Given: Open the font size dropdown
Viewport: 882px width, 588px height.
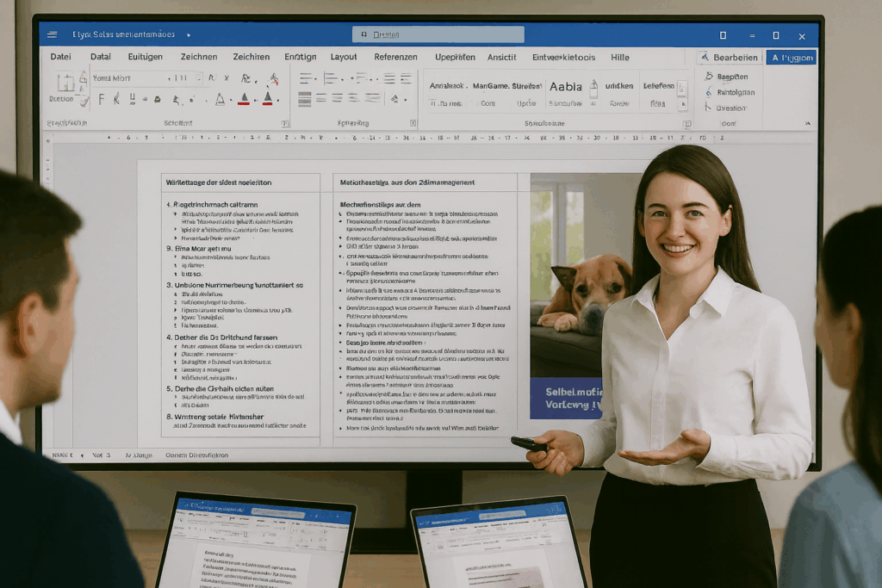Looking at the screenshot, I should click(199, 78).
